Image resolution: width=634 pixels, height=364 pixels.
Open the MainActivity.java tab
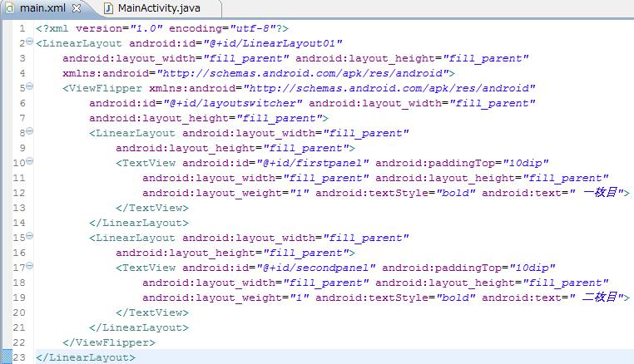coord(158,8)
